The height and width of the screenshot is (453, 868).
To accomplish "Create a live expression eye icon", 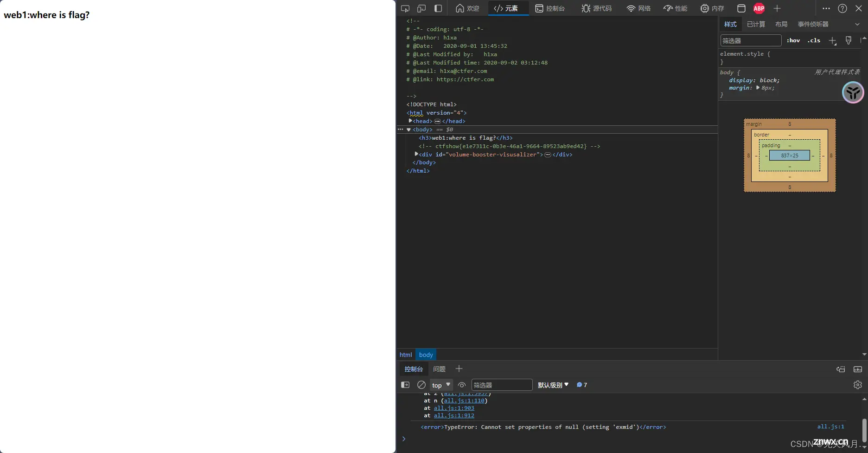I will (x=462, y=385).
